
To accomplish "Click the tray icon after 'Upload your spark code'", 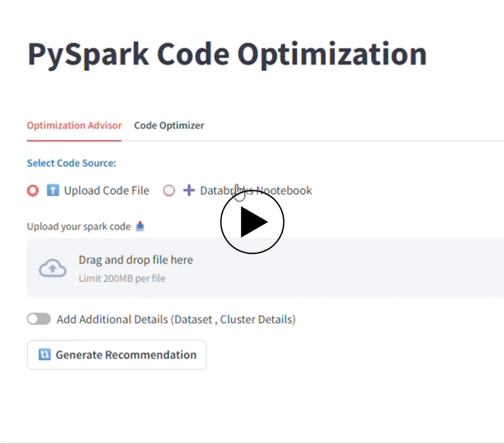I will click(x=140, y=226).
